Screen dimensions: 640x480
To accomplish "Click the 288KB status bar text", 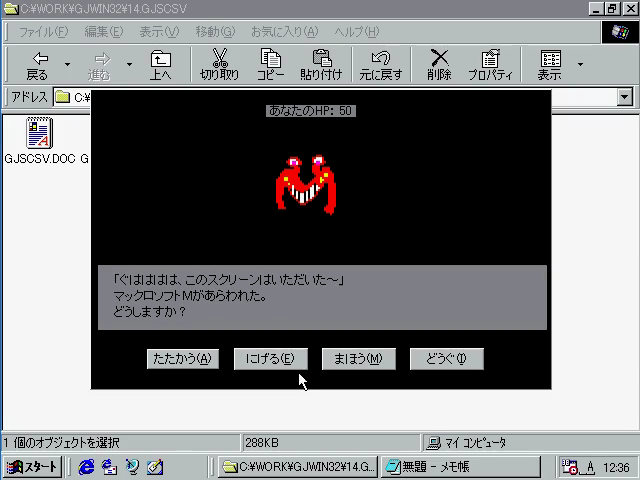I will click(262, 443).
